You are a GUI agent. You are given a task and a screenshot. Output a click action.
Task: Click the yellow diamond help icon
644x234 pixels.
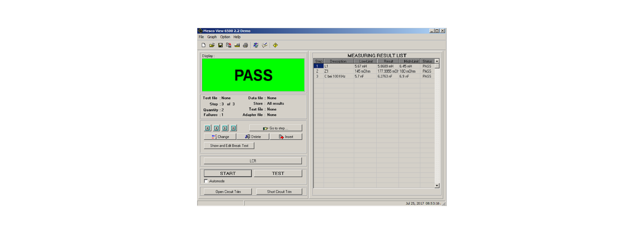click(275, 45)
